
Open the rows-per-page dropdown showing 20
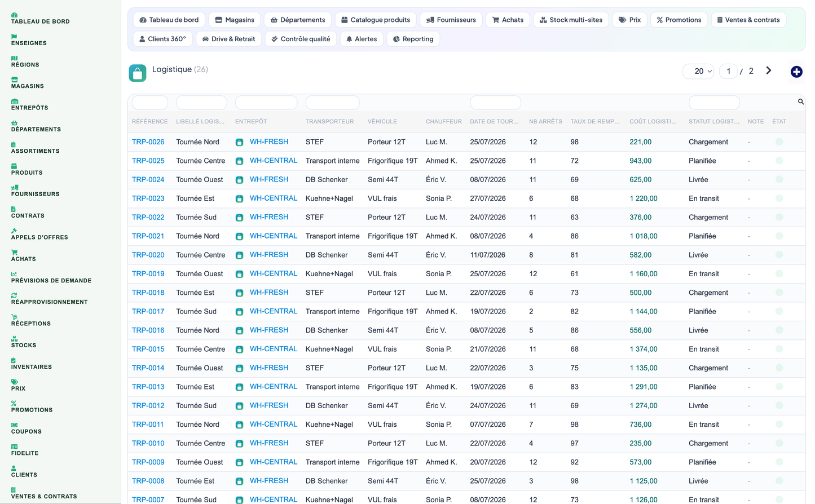point(699,71)
